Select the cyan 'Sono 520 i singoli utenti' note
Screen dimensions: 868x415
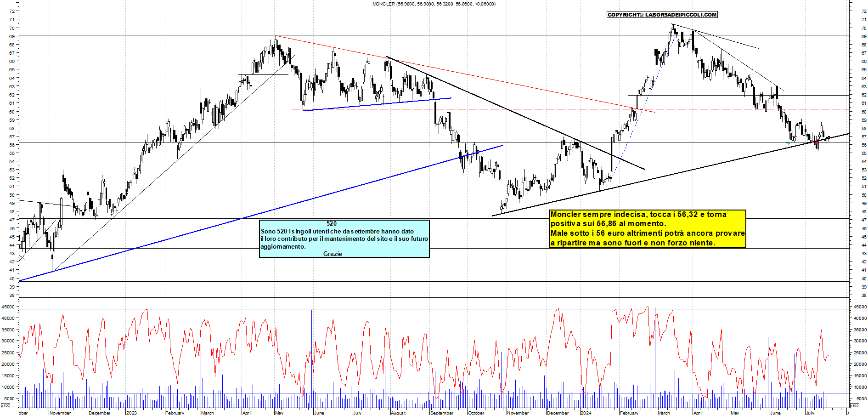point(344,239)
